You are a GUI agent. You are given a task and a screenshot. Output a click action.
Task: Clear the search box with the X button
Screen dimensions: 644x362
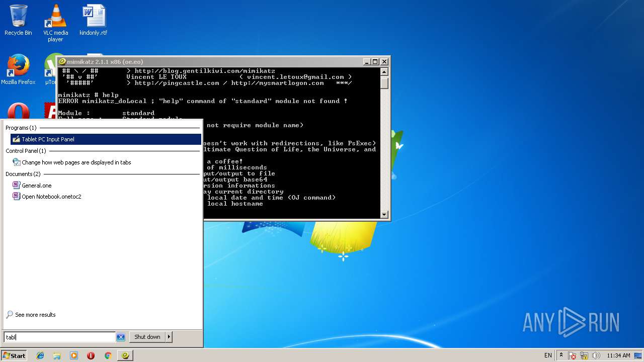click(x=121, y=337)
